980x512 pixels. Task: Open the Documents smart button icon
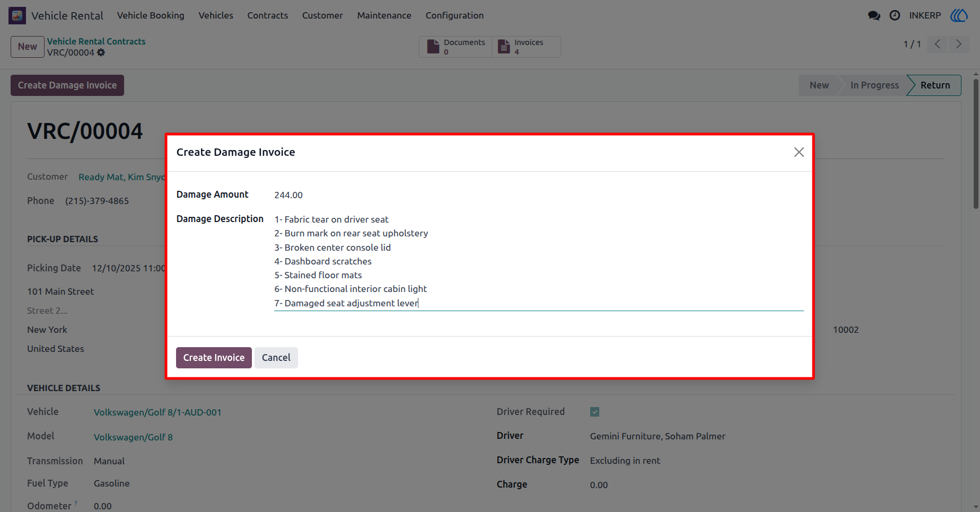(433, 47)
